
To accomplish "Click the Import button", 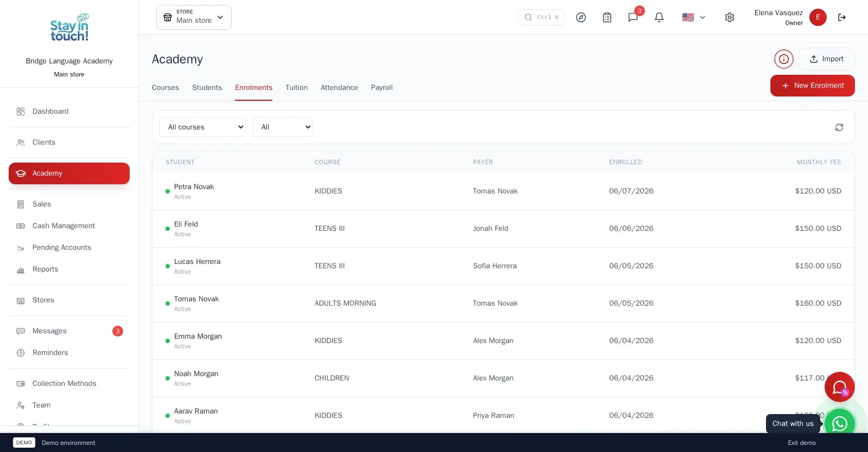I will coord(826,59).
